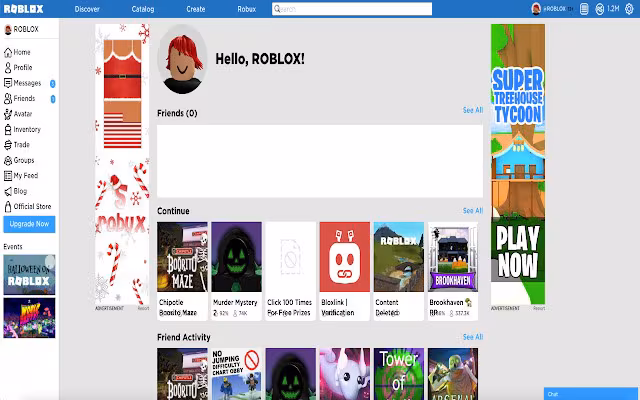The image size is (640, 400).
Task: Click the Messages unread count badge
Action: tap(52, 84)
